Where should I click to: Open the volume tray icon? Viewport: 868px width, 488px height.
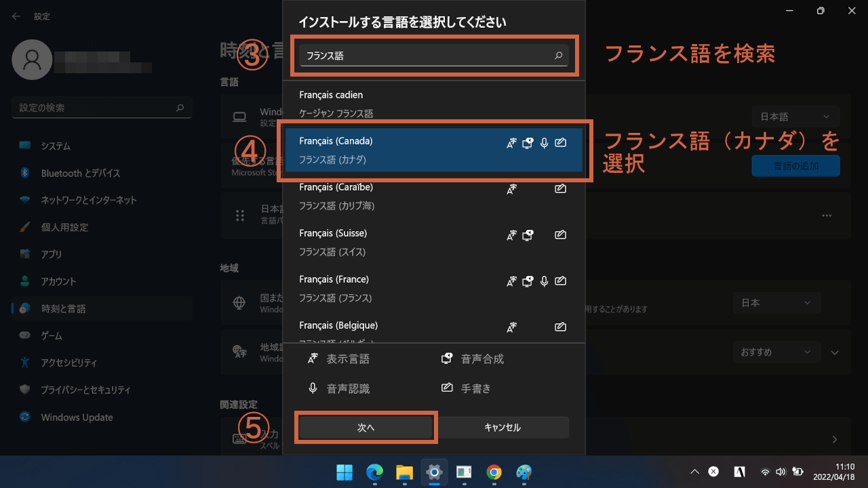(x=781, y=472)
